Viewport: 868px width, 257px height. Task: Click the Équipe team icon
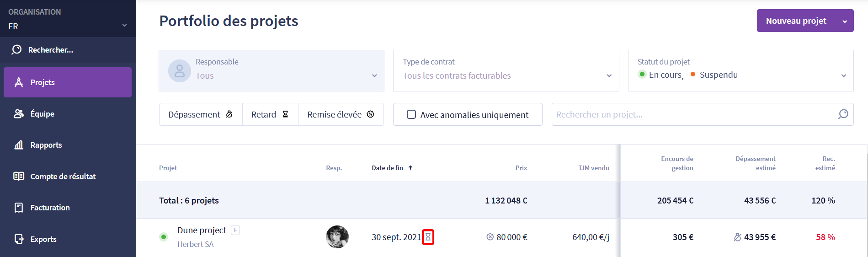[19, 113]
